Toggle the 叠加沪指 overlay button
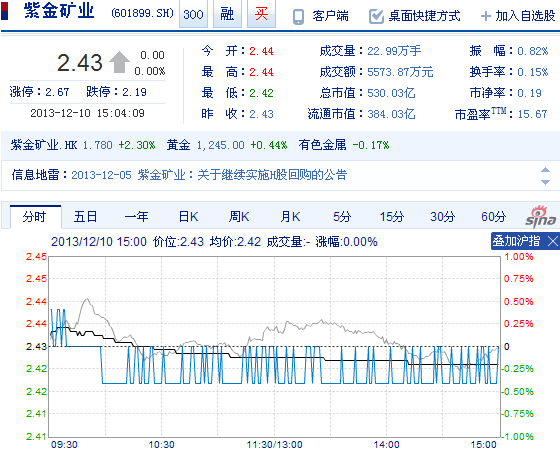This screenshot has height=452, width=560. click(x=516, y=241)
